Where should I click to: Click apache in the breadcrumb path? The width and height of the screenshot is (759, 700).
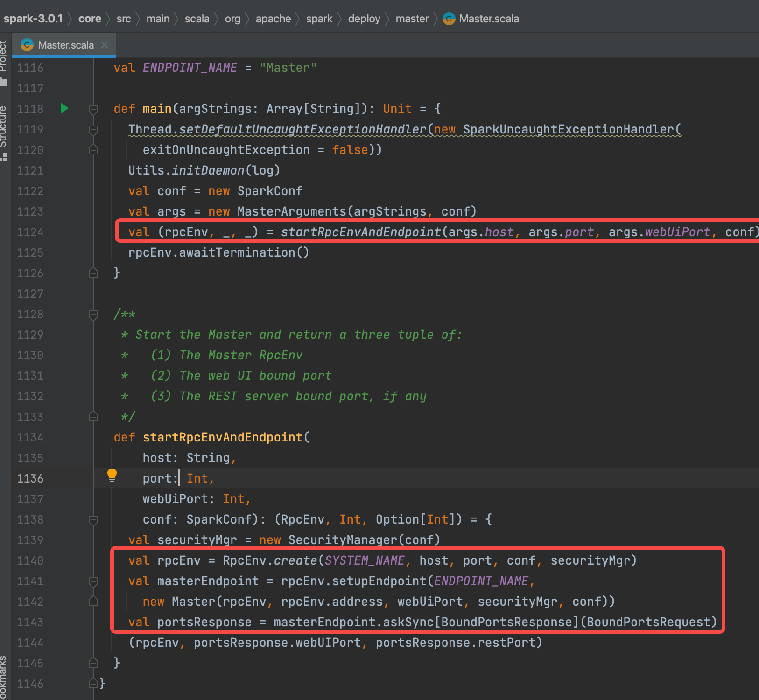click(273, 19)
